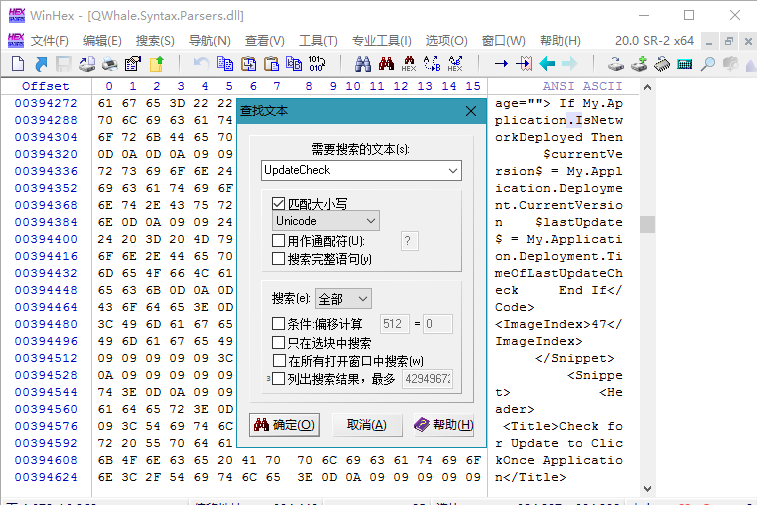Viewport: 757px width, 505px height.
Task: Open the 选项(O) menu
Action: [x=447, y=41]
